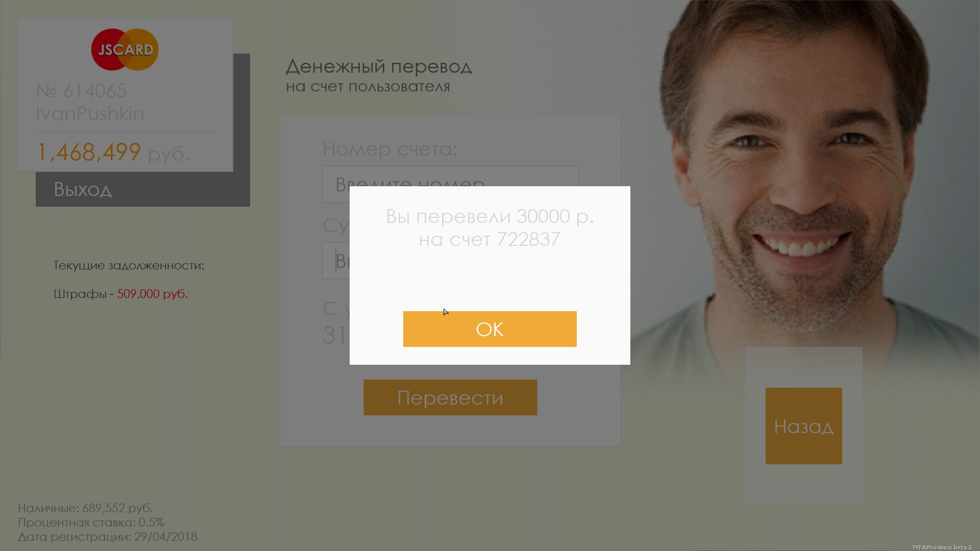This screenshot has width=980, height=551.
Task: Click the Номер счета field label
Action: [x=390, y=149]
